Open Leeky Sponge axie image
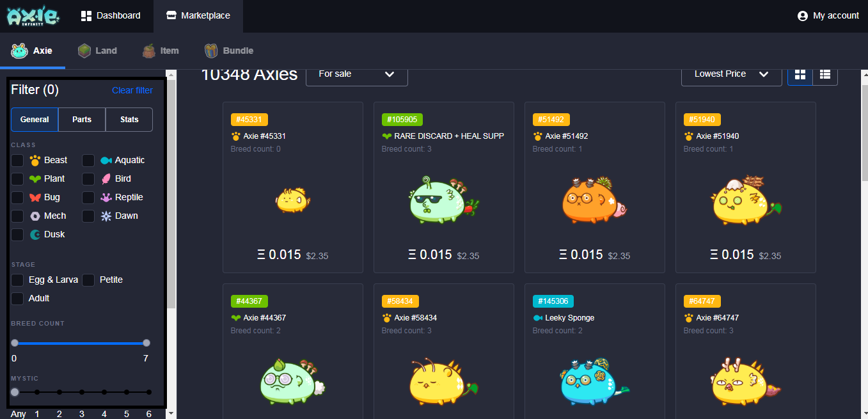 (594, 381)
